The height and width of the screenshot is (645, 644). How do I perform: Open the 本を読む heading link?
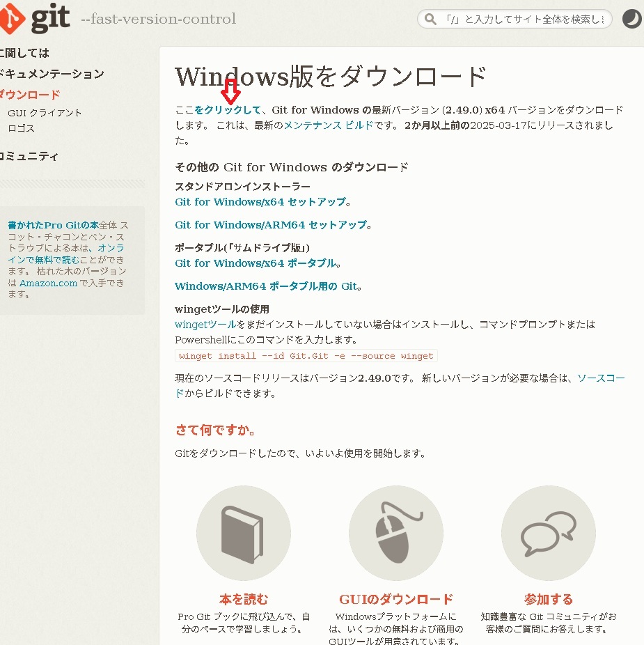[x=244, y=599]
